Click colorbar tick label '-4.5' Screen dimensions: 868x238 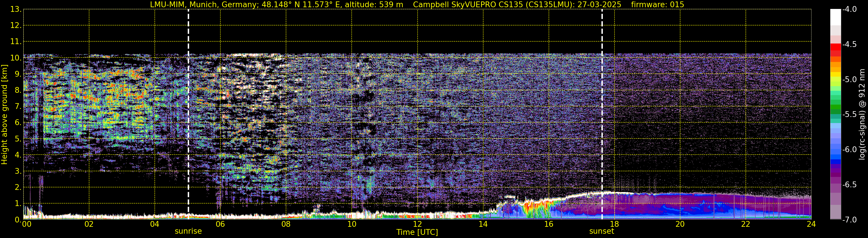click(849, 44)
